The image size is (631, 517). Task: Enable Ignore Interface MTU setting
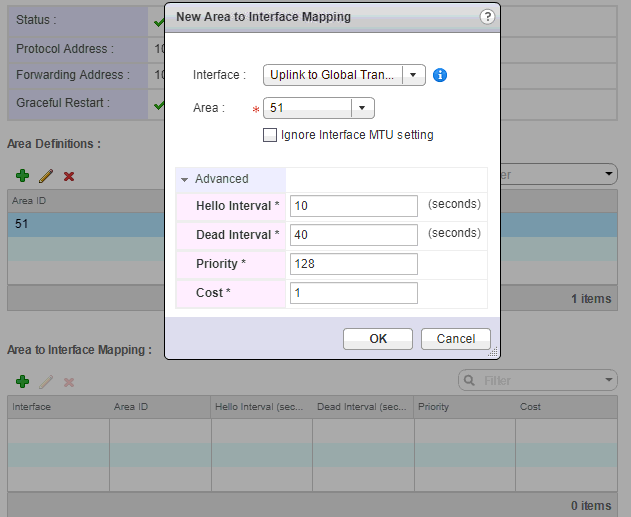pyautogui.click(x=270, y=135)
